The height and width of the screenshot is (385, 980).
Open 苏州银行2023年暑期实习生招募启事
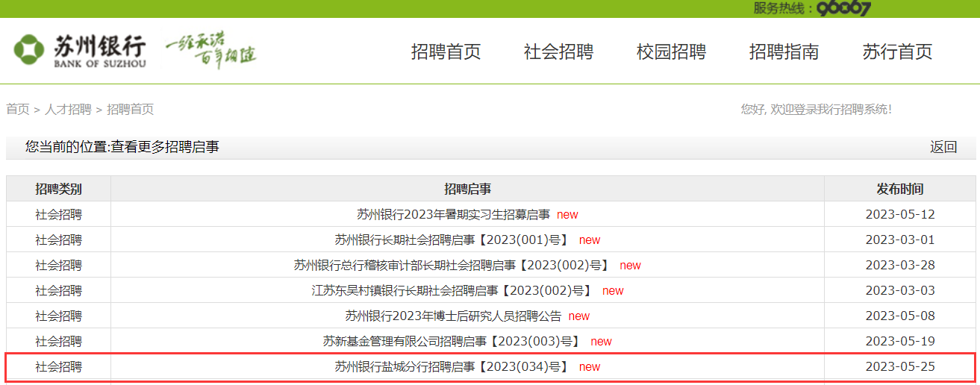453,214
